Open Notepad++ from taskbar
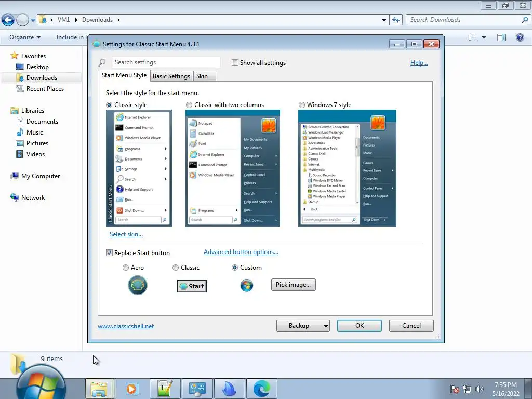This screenshot has width=532, height=399. click(165, 389)
